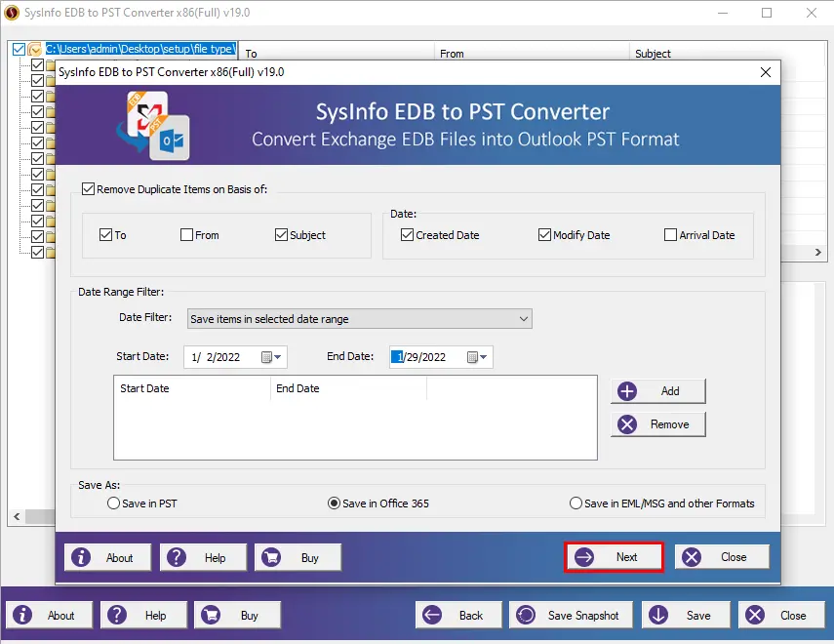
Task: Enable the From duplicate checkbox
Action: tap(186, 235)
